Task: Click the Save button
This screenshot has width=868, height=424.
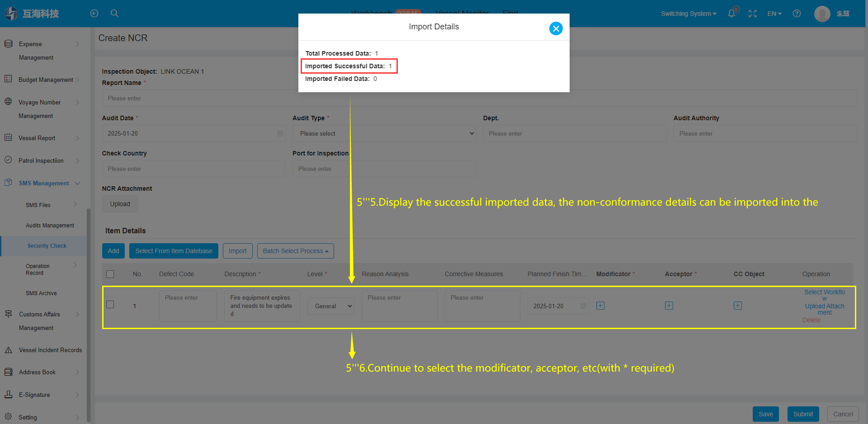Action: point(766,414)
